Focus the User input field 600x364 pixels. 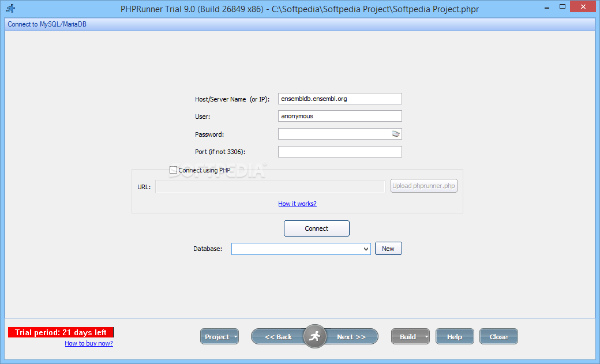click(x=340, y=116)
